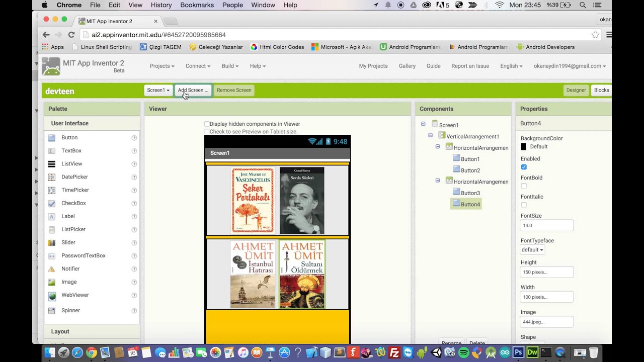Open the Screen1 screen selector dropdown
Viewport: 644px width, 362px height.
click(158, 90)
